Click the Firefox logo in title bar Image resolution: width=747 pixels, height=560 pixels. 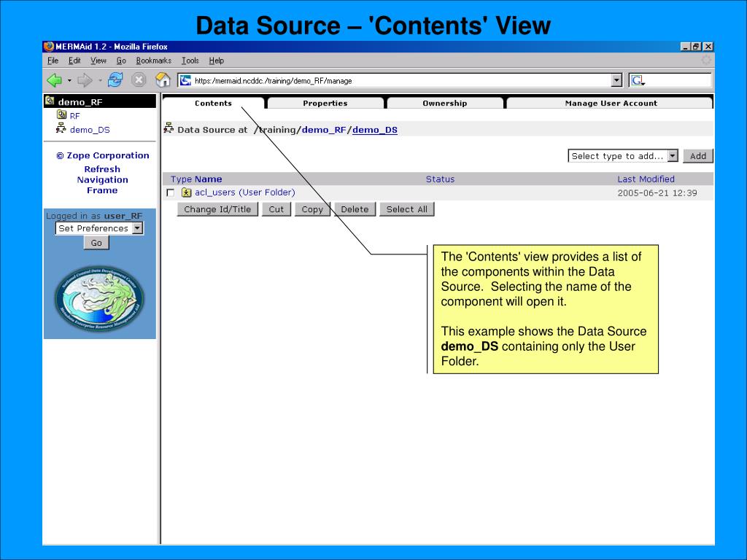pos(49,46)
